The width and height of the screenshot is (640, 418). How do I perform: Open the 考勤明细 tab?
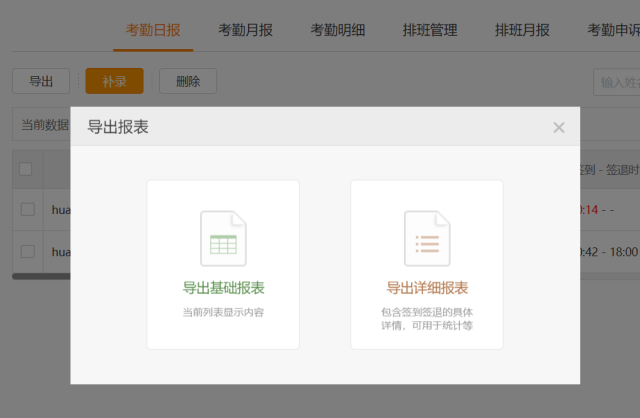point(338,30)
